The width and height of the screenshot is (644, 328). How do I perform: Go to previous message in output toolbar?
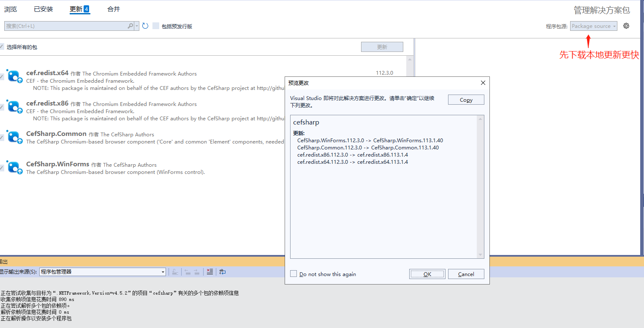tap(187, 272)
